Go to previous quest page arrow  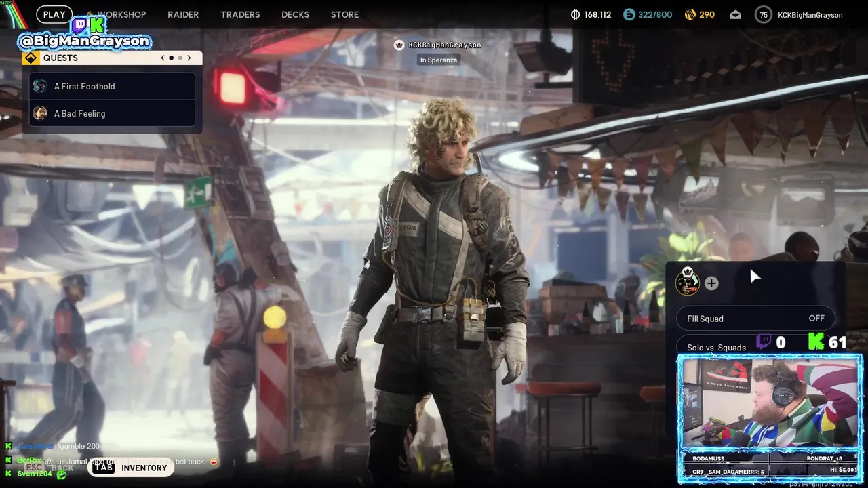point(163,58)
